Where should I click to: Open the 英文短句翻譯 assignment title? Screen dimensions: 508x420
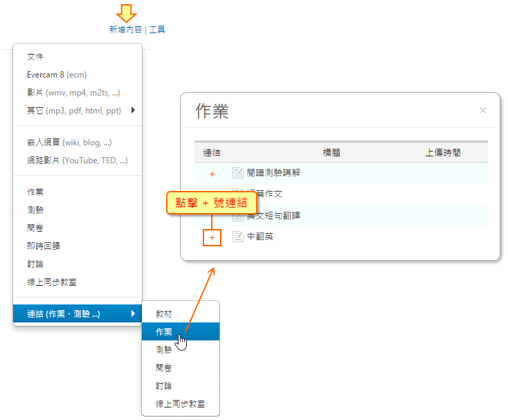pyautogui.click(x=273, y=216)
